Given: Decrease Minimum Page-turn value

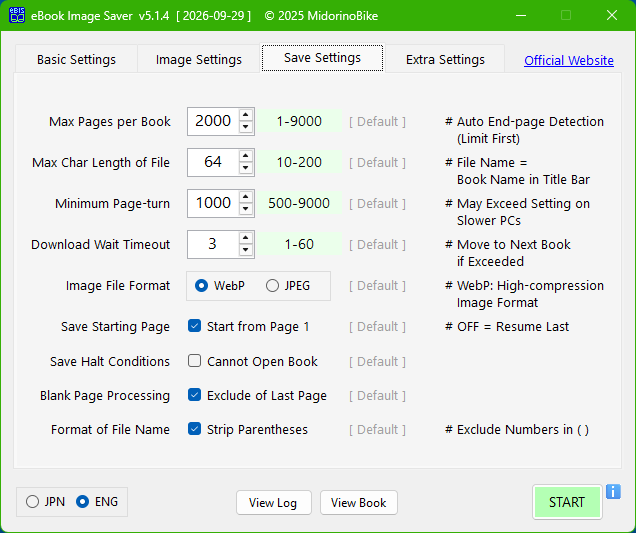Looking at the screenshot, I should (245, 209).
